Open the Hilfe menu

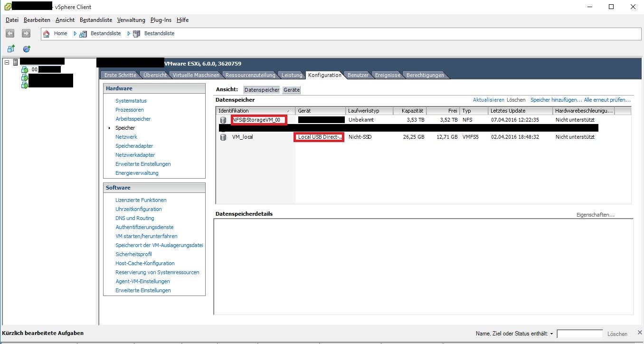point(182,20)
